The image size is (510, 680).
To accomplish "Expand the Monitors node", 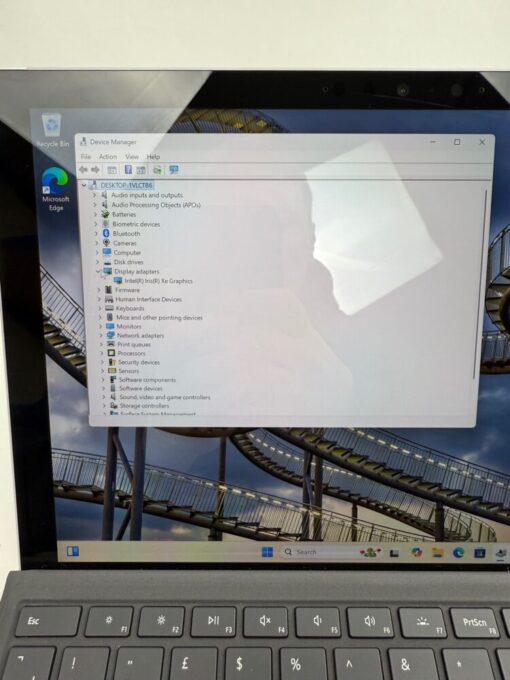I will tap(101, 326).
